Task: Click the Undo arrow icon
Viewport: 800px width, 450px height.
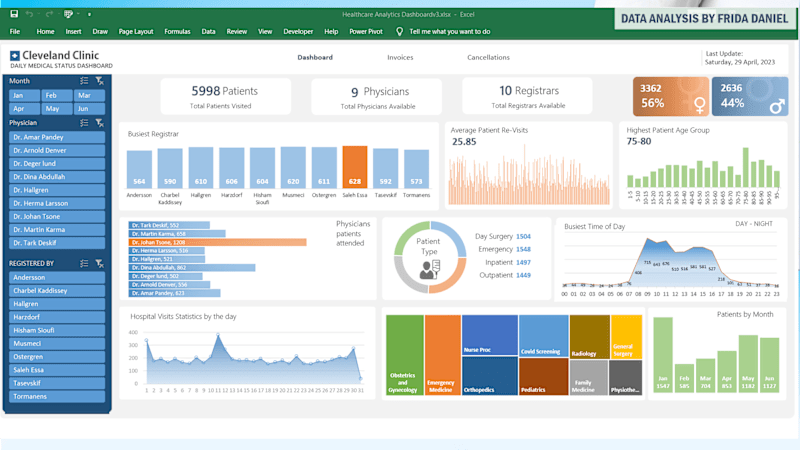Action: pos(30,14)
